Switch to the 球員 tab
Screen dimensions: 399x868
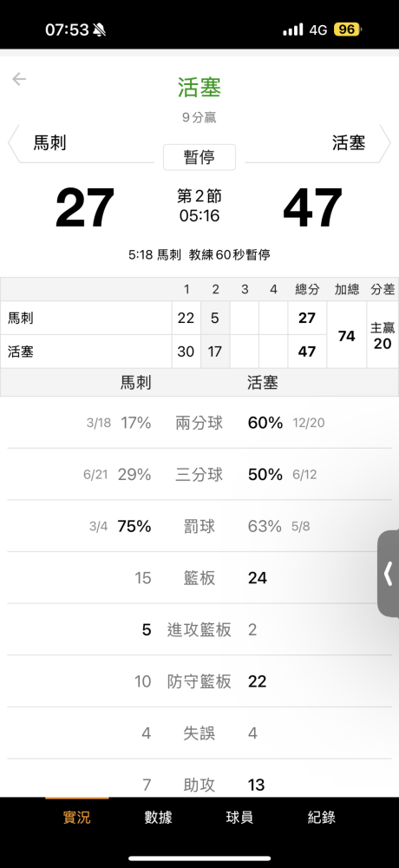(239, 817)
